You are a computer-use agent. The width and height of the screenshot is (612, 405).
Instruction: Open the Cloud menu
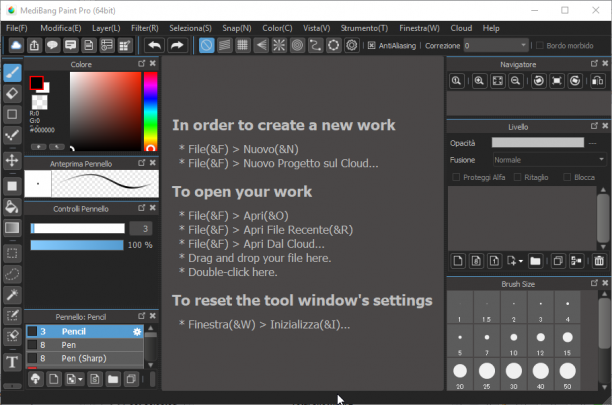(461, 28)
